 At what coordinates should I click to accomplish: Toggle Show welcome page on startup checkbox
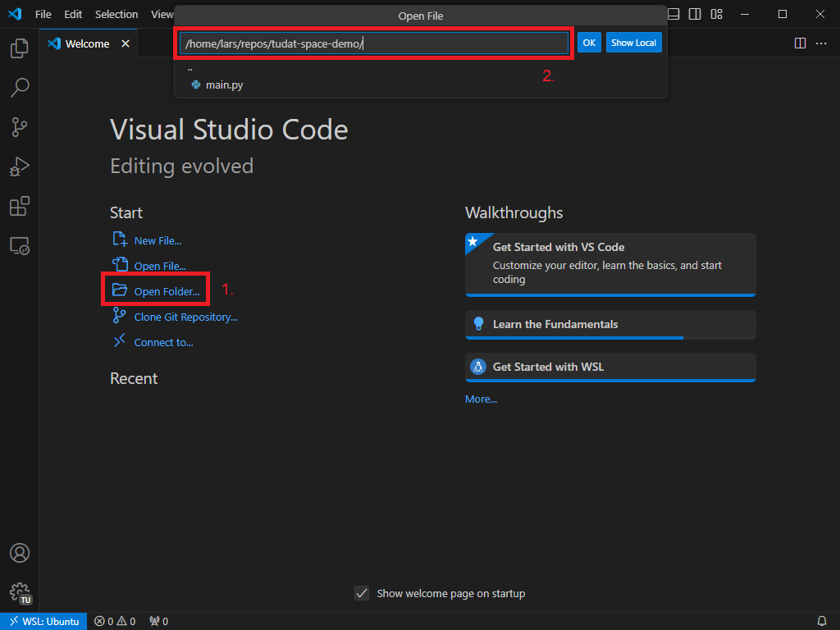click(362, 593)
